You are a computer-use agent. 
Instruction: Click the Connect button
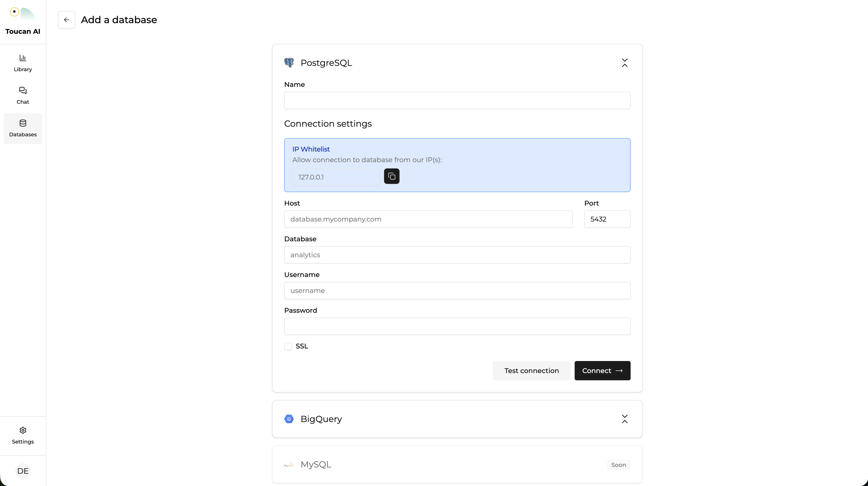[602, 370]
